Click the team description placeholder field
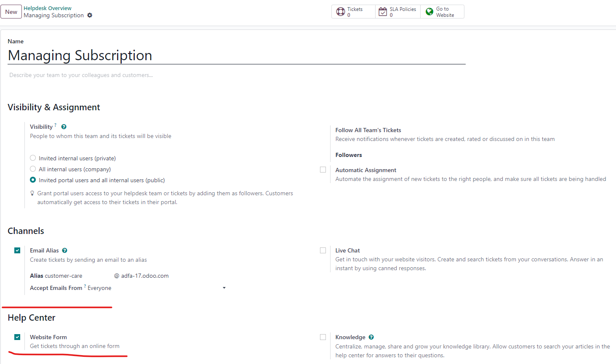Screen dimensions: 616x364 [x=236, y=75]
